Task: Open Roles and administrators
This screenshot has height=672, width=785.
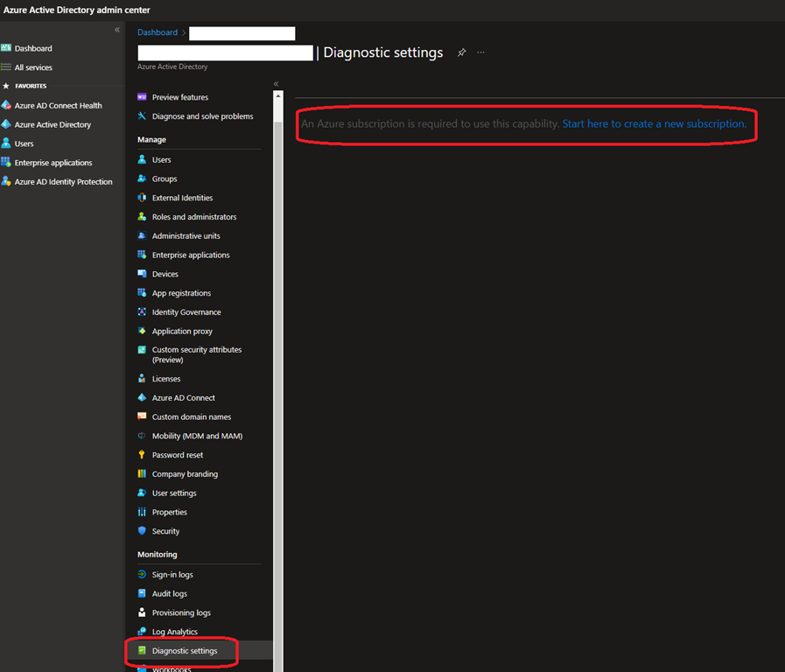Action: coord(193,217)
